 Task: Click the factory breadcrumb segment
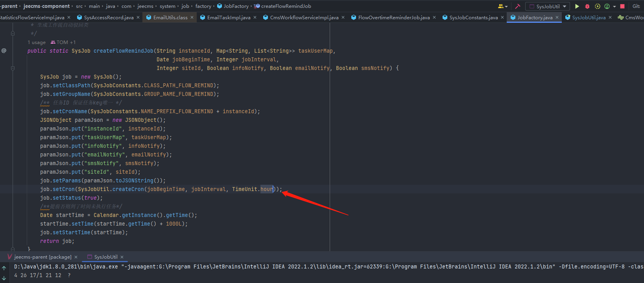click(203, 6)
